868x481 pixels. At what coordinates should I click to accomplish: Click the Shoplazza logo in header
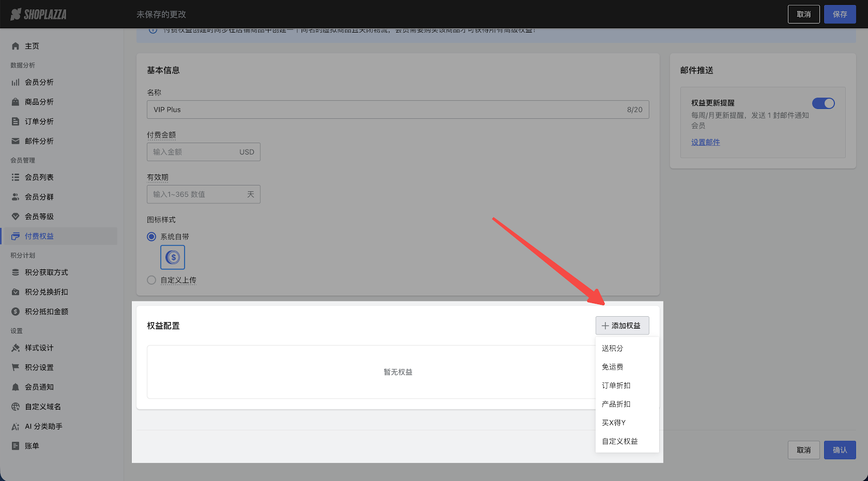point(39,15)
